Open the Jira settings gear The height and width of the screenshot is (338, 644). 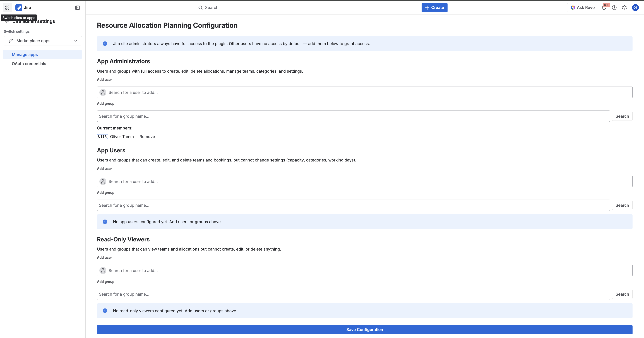point(624,8)
